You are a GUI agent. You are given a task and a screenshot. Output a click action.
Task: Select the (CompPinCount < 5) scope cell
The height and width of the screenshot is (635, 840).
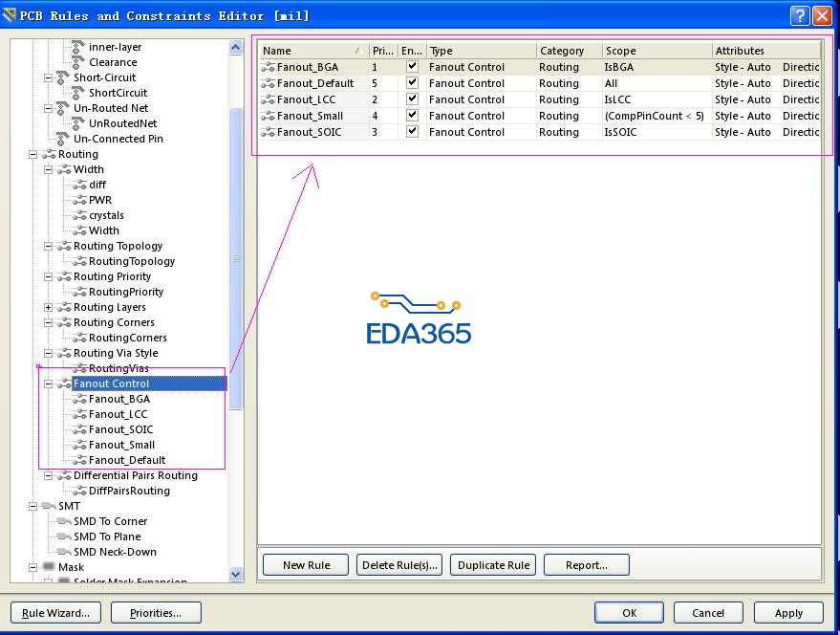click(657, 116)
